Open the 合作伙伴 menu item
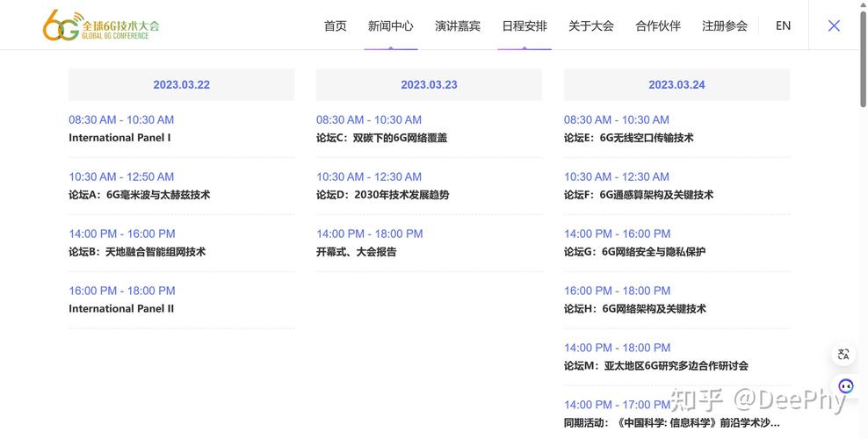 tap(658, 25)
